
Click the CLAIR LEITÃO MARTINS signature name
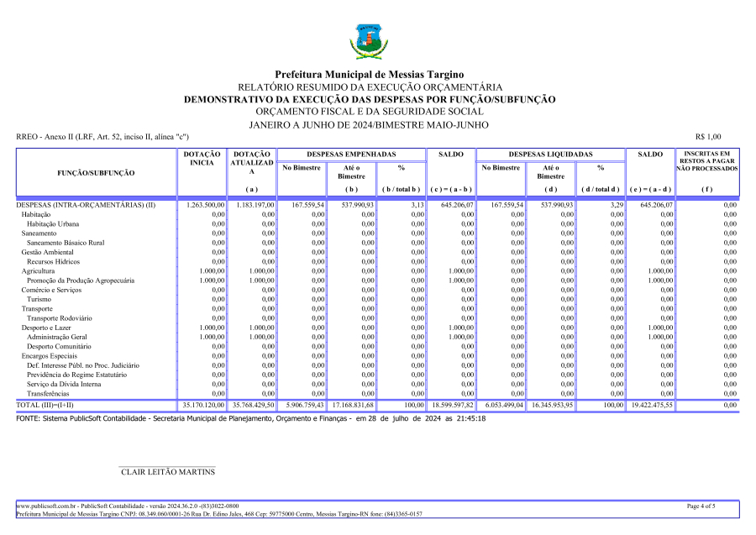(168, 472)
